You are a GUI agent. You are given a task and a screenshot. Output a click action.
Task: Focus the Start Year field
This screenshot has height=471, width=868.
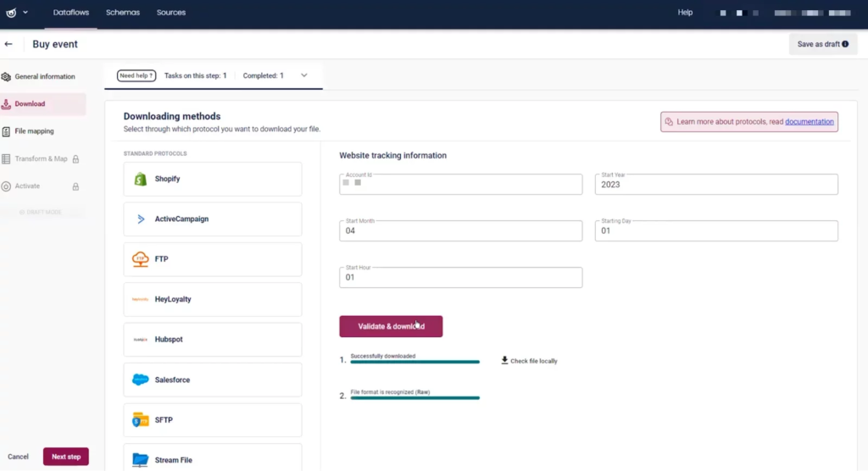pyautogui.click(x=716, y=185)
